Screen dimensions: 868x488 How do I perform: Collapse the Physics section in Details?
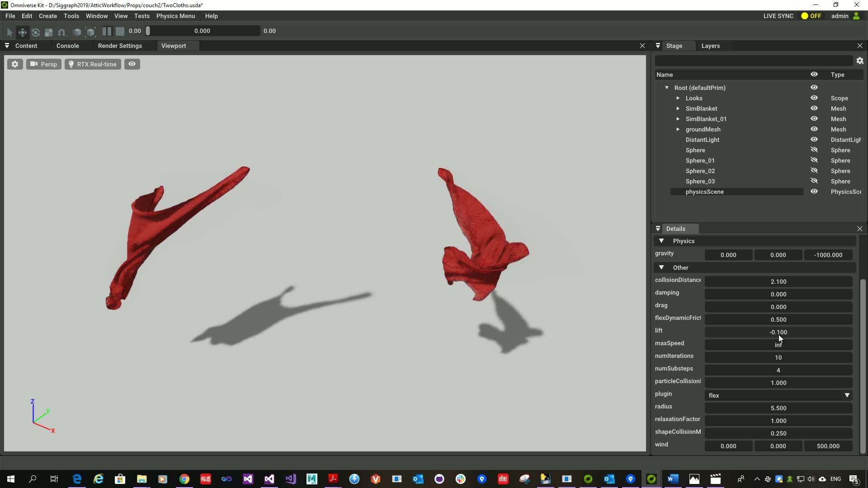pos(661,241)
